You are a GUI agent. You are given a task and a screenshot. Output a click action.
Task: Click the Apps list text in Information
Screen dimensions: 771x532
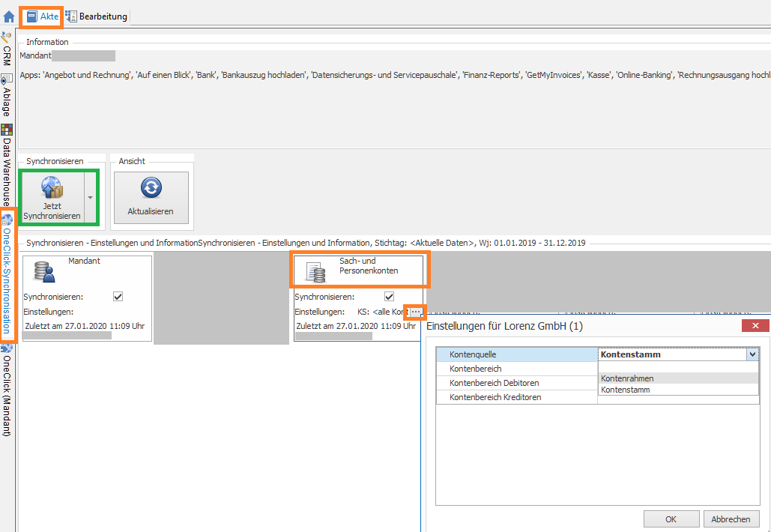[x=395, y=75]
